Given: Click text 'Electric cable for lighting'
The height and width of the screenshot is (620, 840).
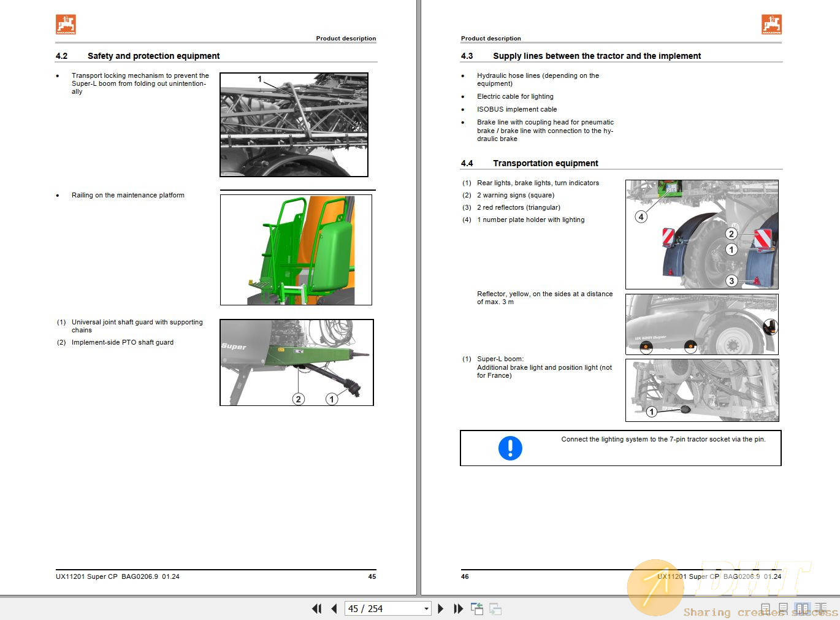Looking at the screenshot, I should 515,96.
